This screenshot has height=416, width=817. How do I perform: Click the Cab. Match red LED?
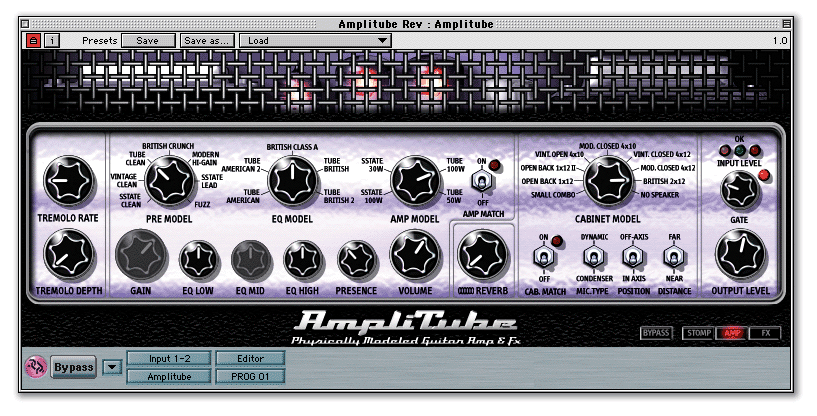(x=557, y=241)
